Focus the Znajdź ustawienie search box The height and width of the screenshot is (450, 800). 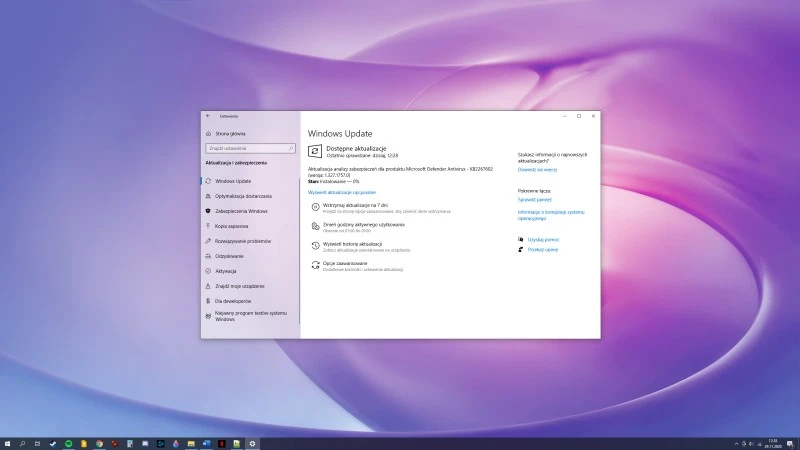[251, 148]
